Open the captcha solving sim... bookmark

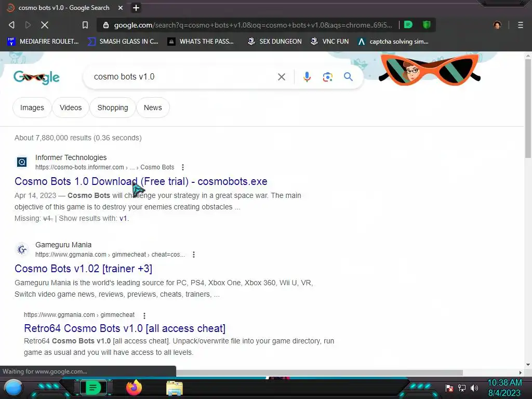point(393,42)
